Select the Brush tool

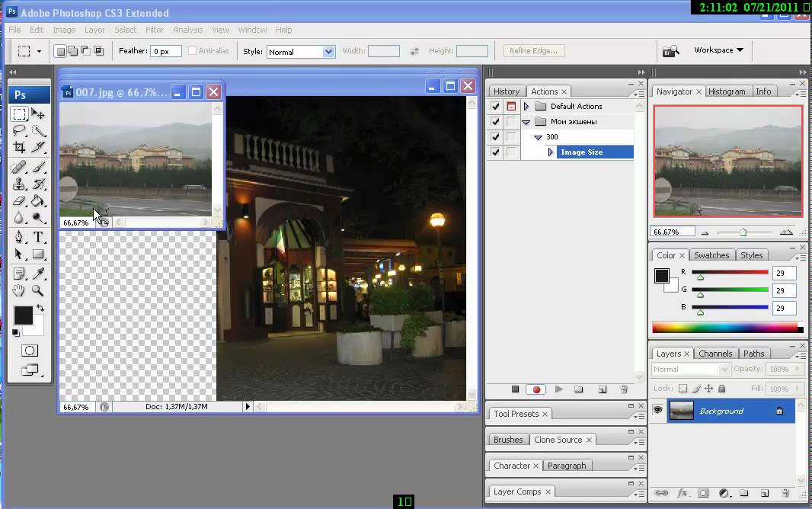tap(38, 167)
